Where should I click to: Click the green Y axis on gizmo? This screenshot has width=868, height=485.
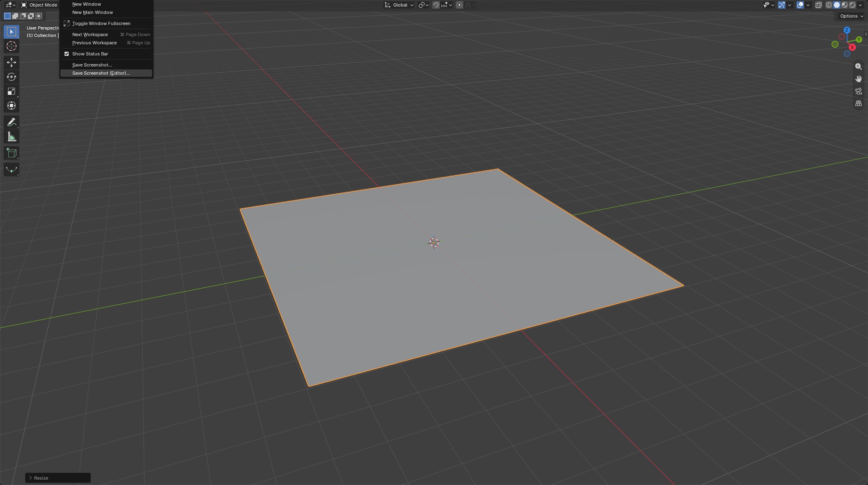[859, 39]
